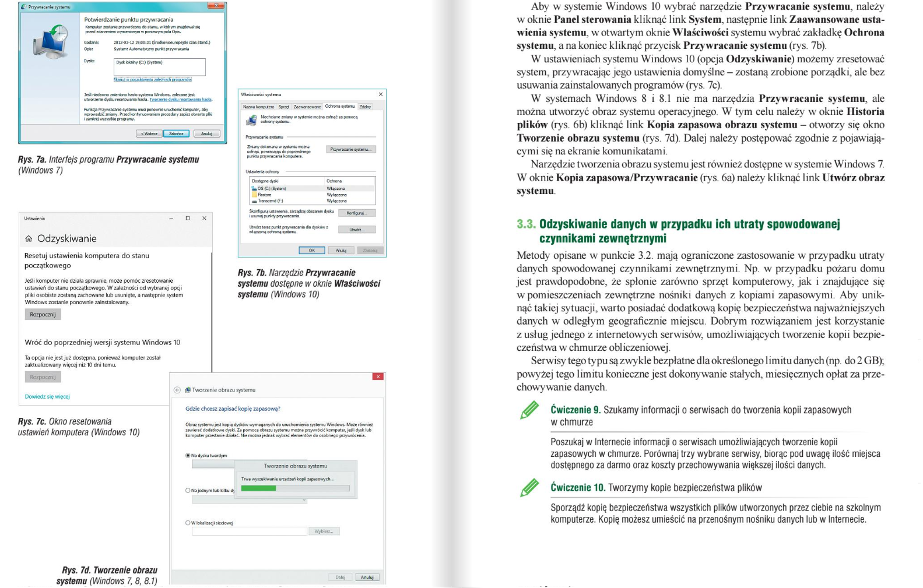Click the Odzyskiwanie heading text

click(x=67, y=238)
